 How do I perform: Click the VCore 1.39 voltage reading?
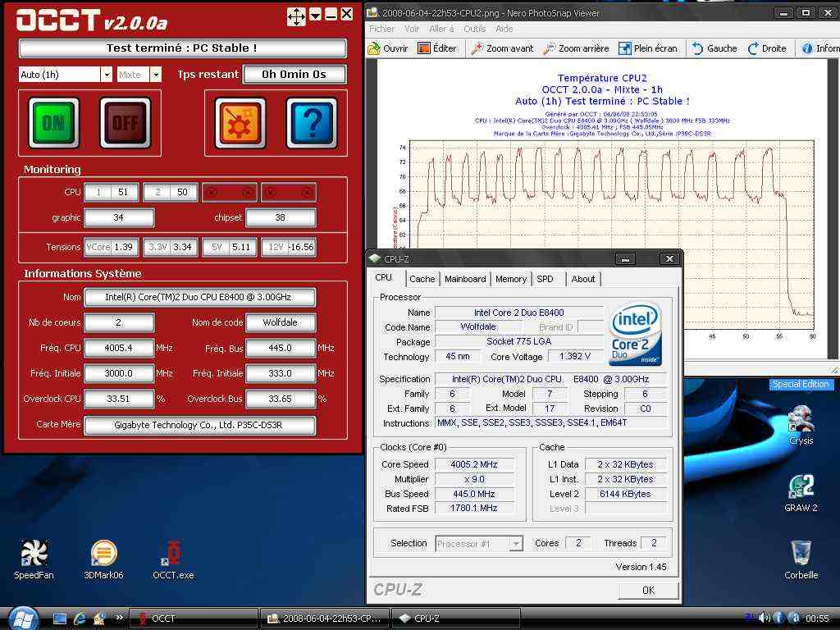[x=112, y=247]
